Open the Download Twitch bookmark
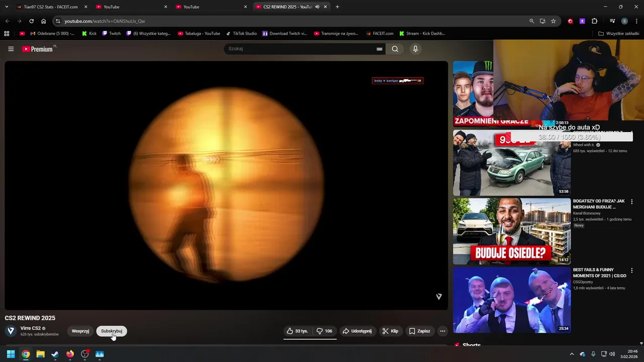Screen dimensions: 644x362 [285, 33]
